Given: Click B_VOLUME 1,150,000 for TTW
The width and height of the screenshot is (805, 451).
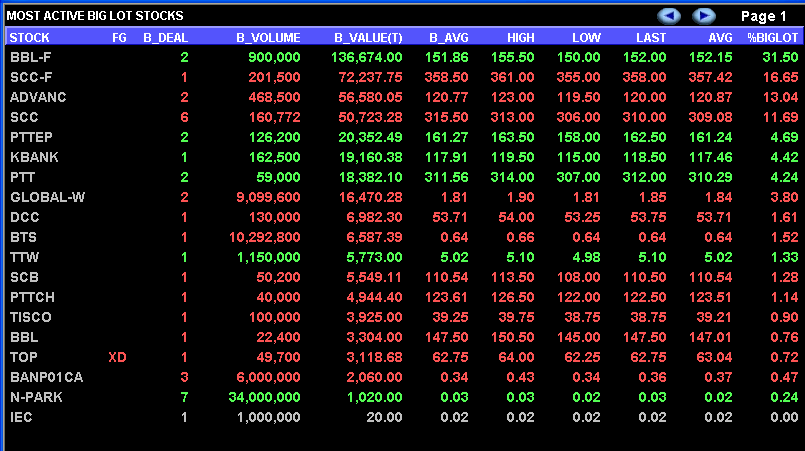Looking at the screenshot, I should [x=268, y=257].
